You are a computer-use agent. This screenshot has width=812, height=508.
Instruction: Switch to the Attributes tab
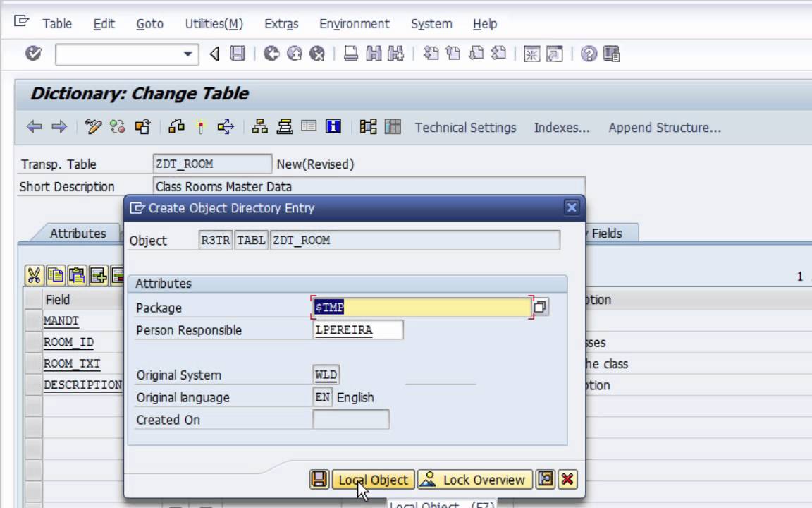tap(78, 234)
